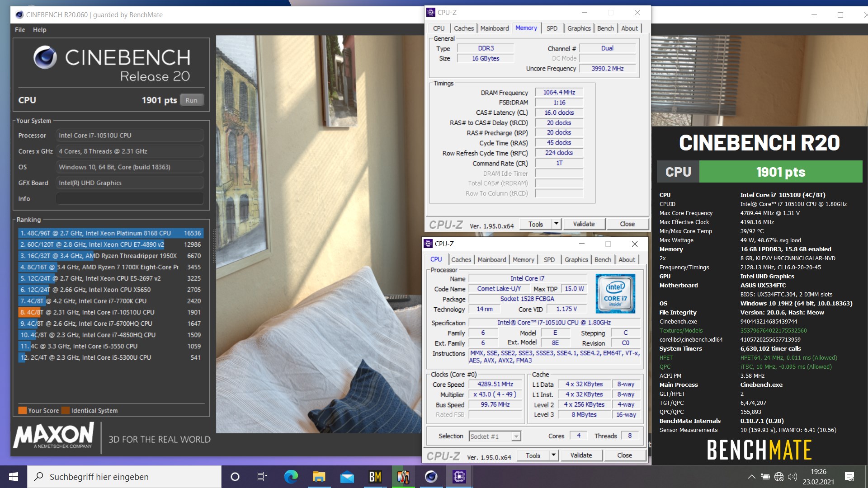Image resolution: width=868 pixels, height=488 pixels.
Task: Select ranking row AMD Ryzen Threadripper 1950X
Action: tap(110, 256)
